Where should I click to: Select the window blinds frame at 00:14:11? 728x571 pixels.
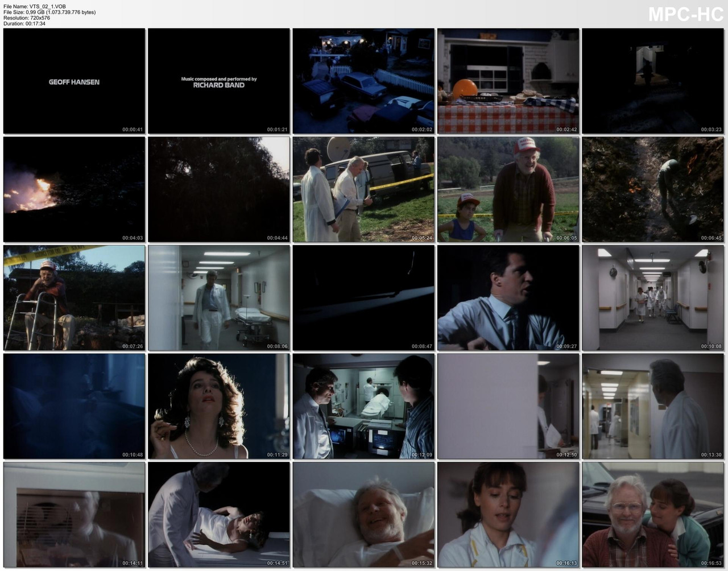point(74,515)
